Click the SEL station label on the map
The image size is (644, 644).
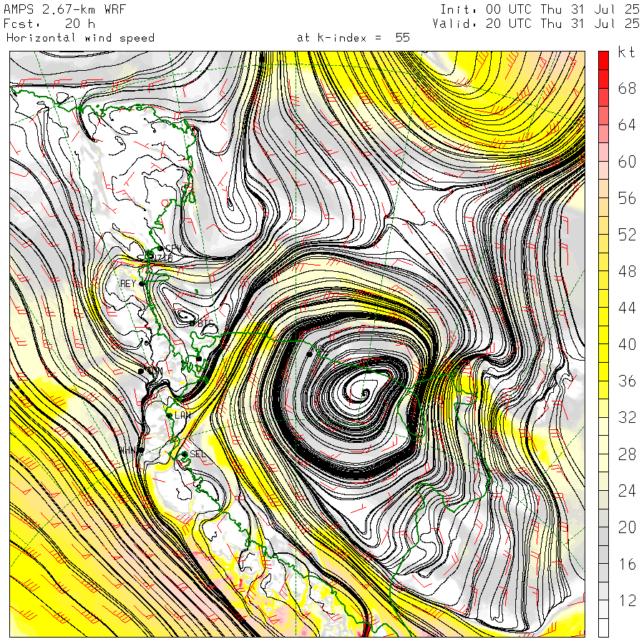[197, 454]
